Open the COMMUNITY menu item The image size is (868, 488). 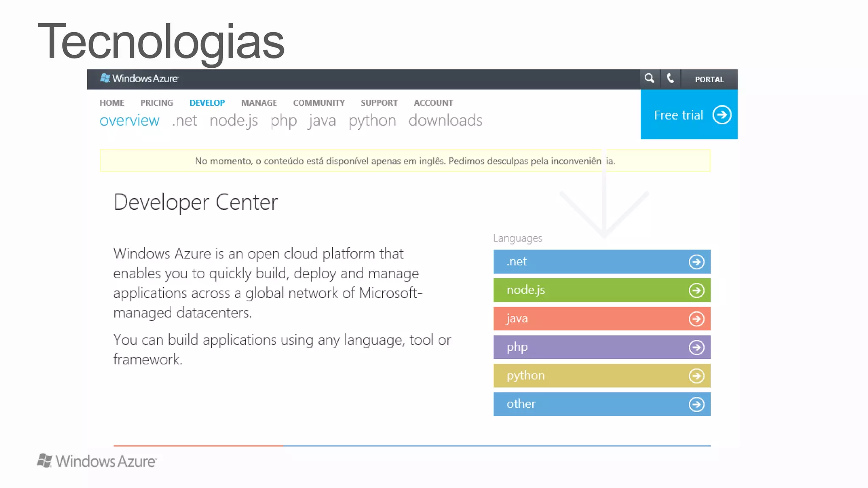pos(319,103)
